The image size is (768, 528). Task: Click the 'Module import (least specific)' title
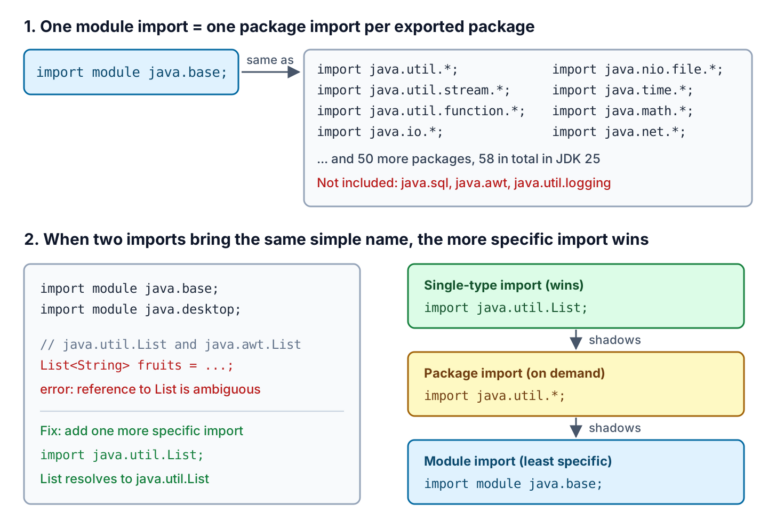coord(518,461)
